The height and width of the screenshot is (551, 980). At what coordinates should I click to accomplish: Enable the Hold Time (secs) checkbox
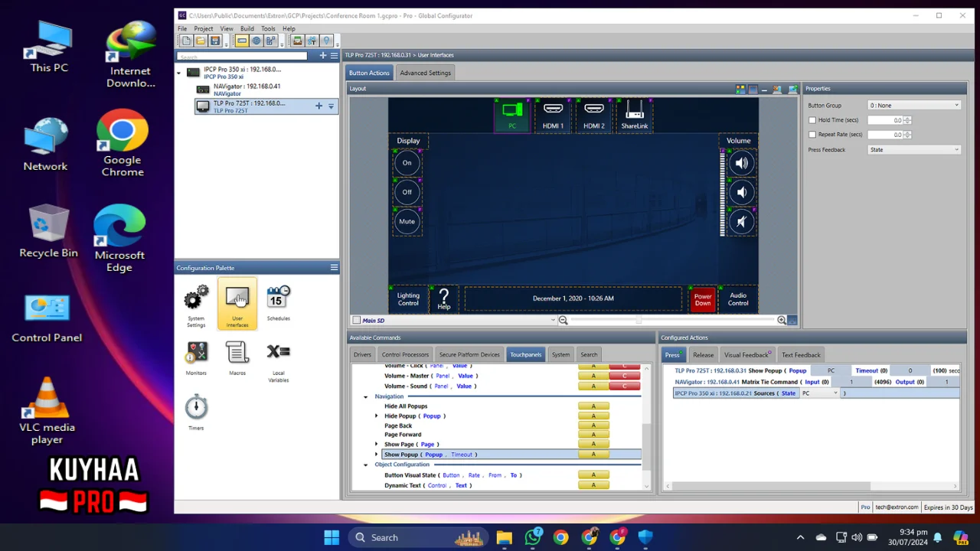(x=812, y=120)
